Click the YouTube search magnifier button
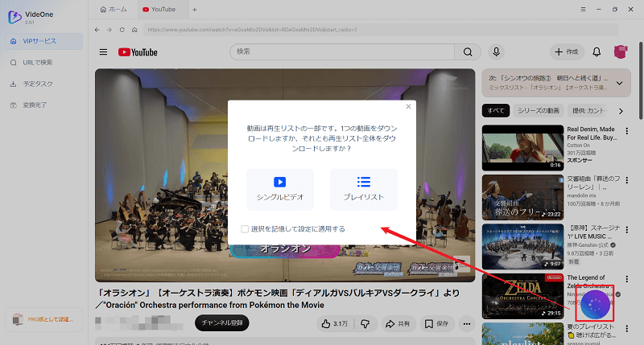 [x=468, y=51]
